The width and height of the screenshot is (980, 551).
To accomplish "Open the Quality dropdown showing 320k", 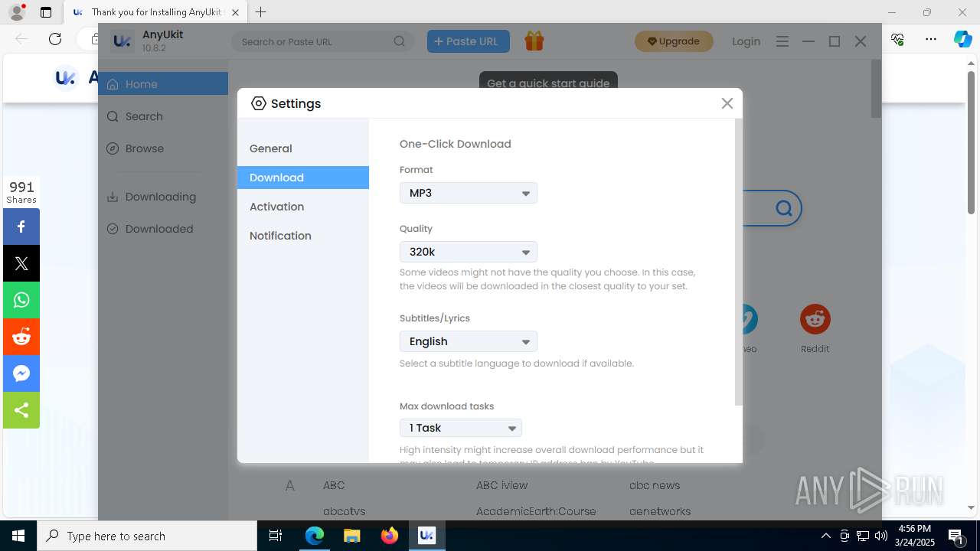I will 469,252.
